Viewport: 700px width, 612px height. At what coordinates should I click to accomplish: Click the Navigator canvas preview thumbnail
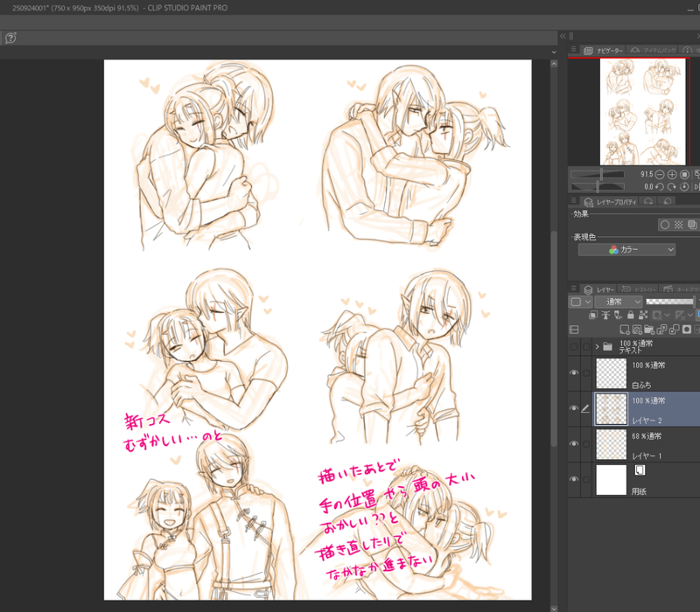pyautogui.click(x=642, y=112)
